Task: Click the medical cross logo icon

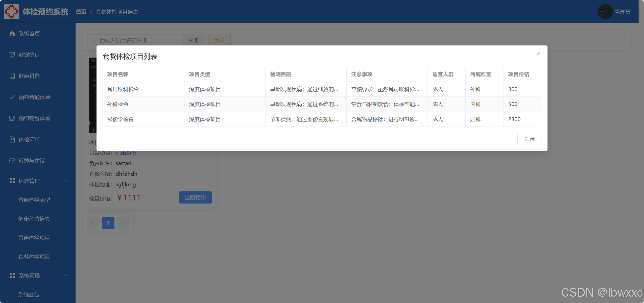Action: (11, 11)
